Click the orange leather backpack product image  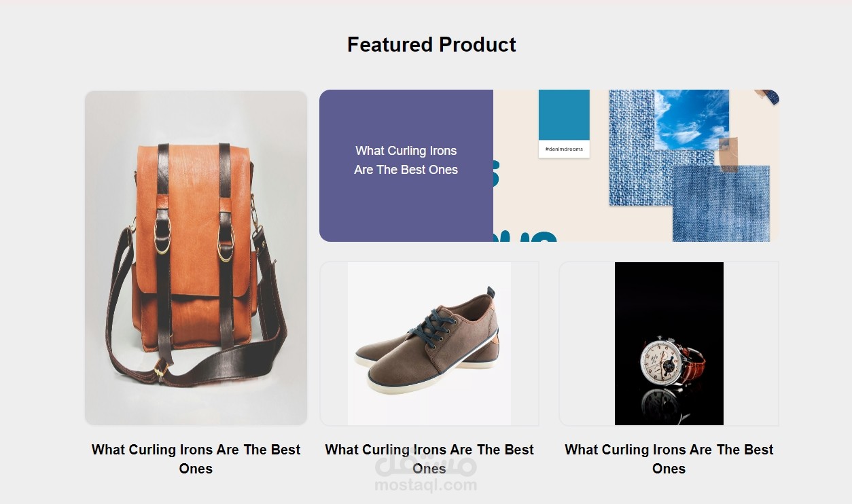(196, 258)
